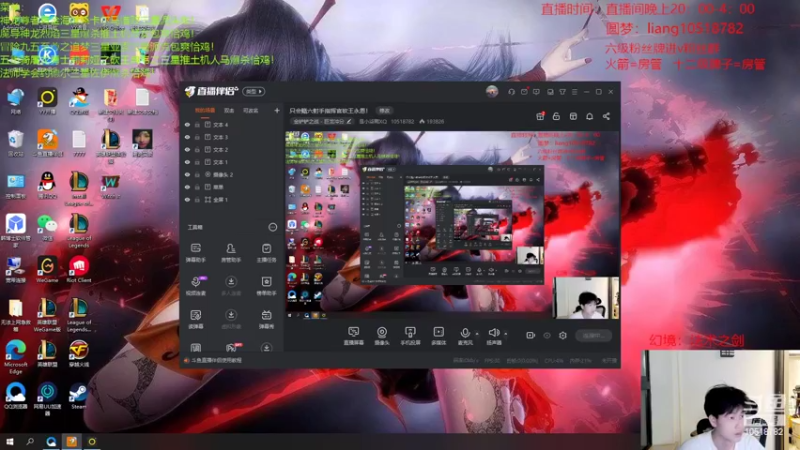Image resolution: width=800 pixels, height=450 pixels.
Task: Open the notification bell
Action: click(589, 116)
